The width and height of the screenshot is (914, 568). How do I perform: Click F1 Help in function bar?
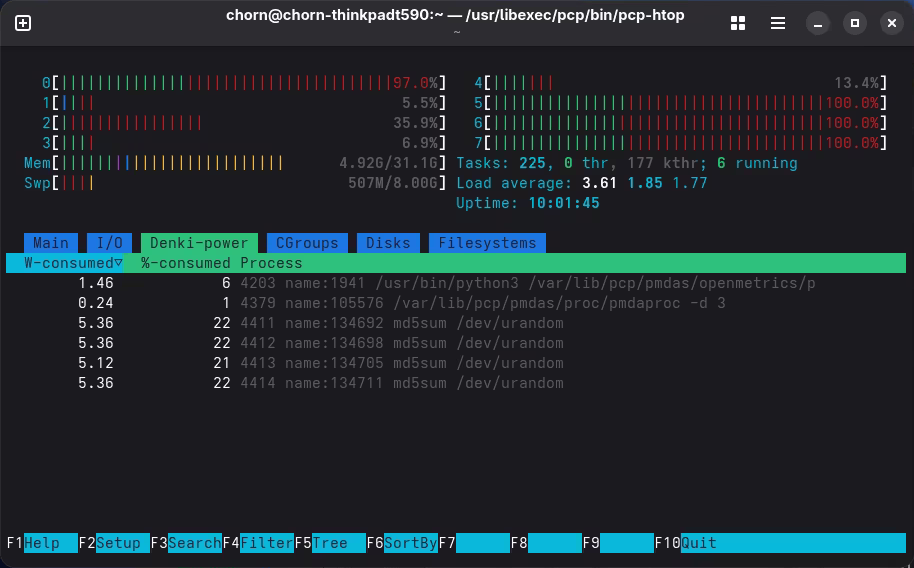coord(42,543)
